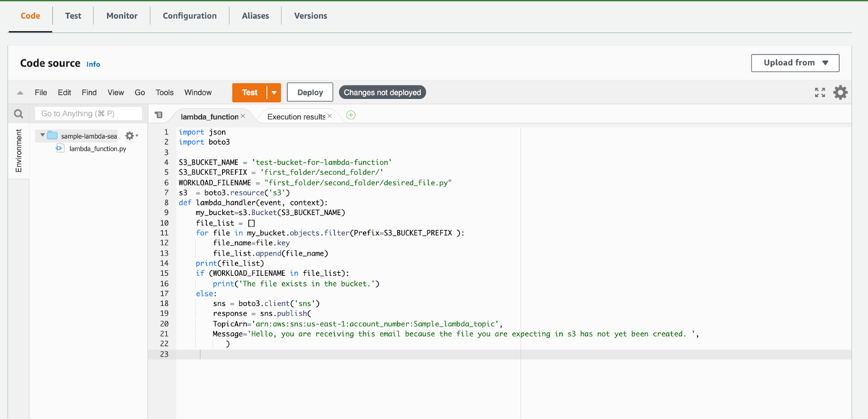Select lambda_function.py in file tree

tap(98, 148)
